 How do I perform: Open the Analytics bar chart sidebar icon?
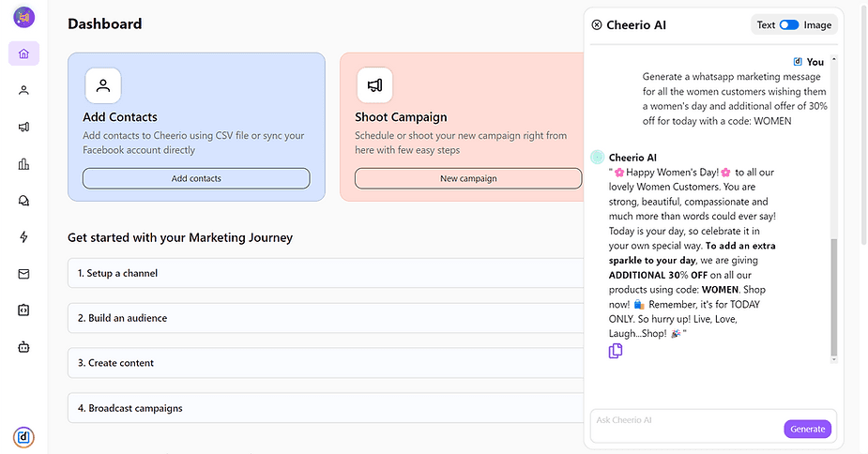[x=23, y=164]
